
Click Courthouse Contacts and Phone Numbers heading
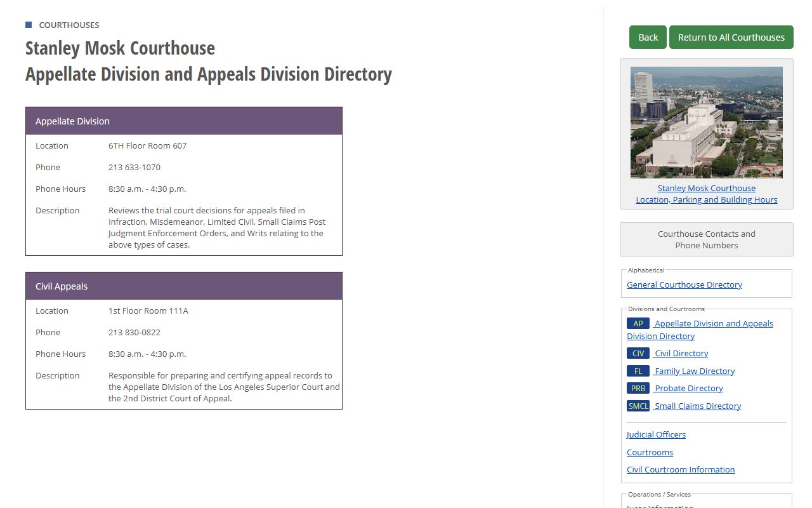[x=707, y=239]
